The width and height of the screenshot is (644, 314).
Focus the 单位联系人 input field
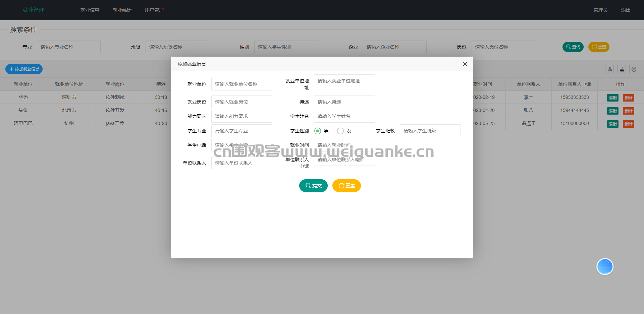242,163
